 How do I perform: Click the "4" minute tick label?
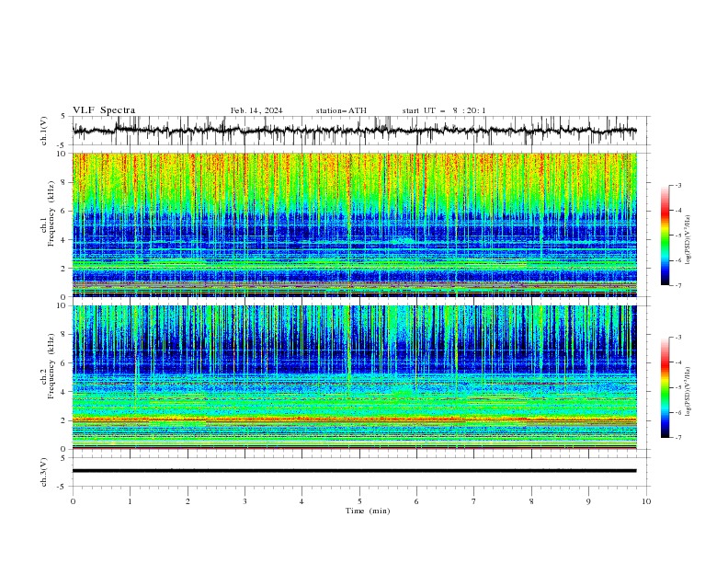(x=301, y=501)
